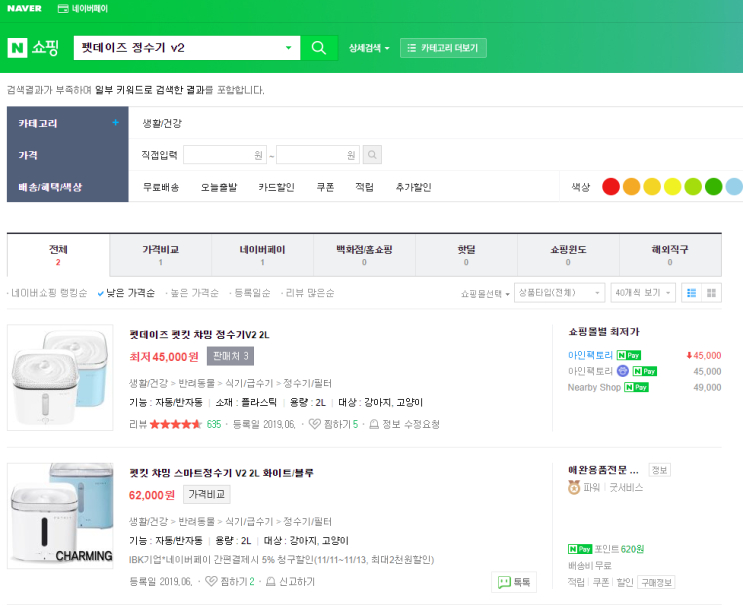This screenshot has width=743, height=611.
Task: Click the 가격비교 button beside 62,000원
Action: coord(207,494)
